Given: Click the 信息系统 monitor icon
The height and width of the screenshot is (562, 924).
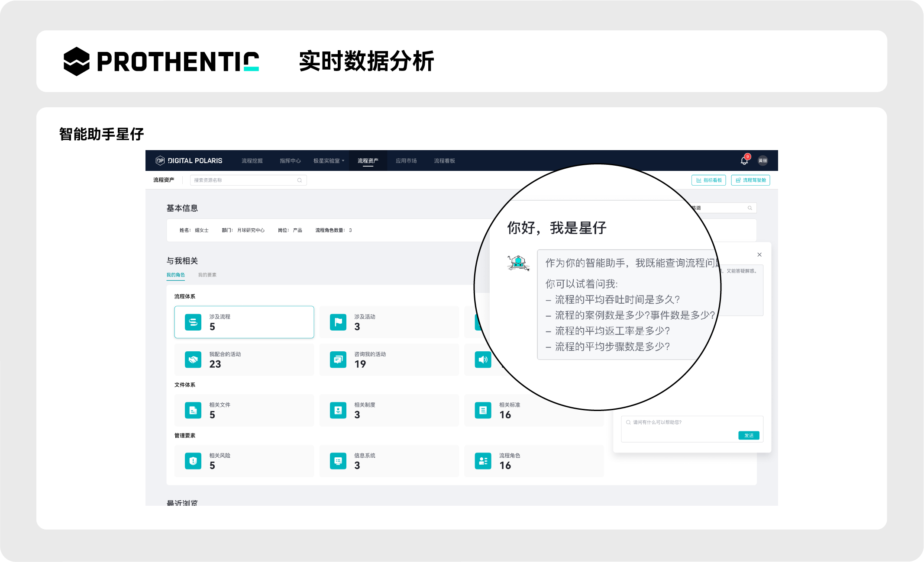Looking at the screenshot, I should [338, 461].
